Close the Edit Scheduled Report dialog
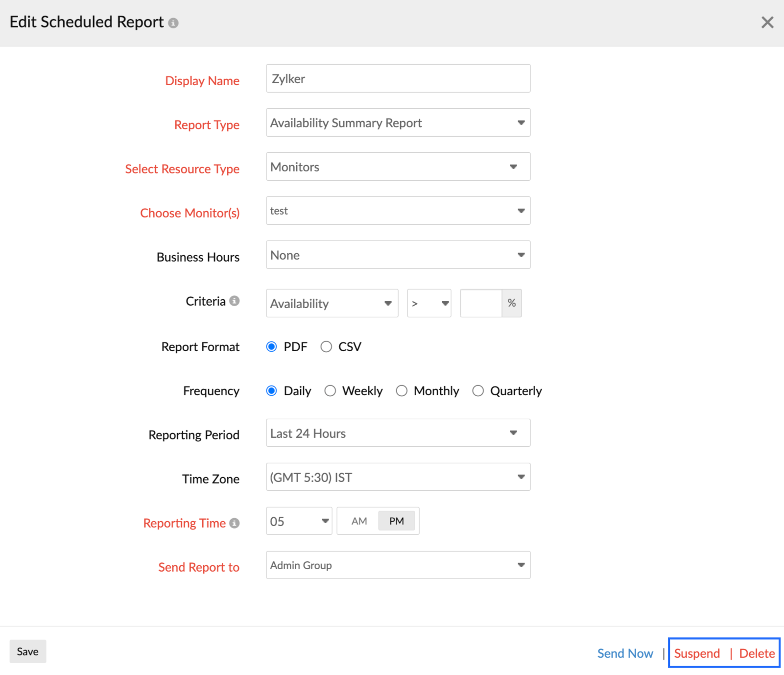This screenshot has height=675, width=784. coord(767,22)
